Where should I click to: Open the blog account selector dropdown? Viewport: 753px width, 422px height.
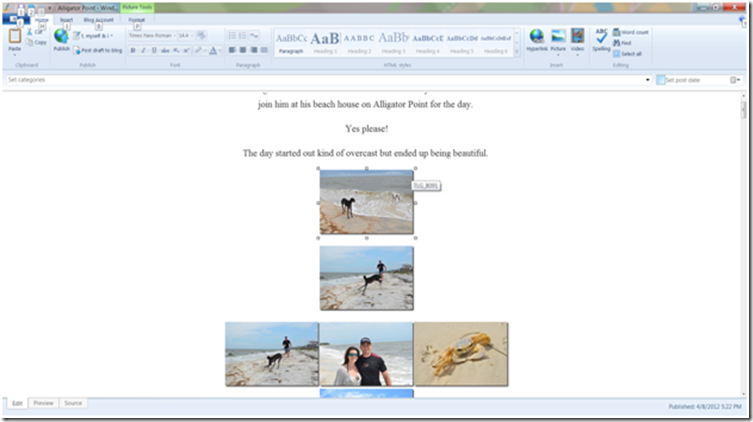(x=94, y=36)
